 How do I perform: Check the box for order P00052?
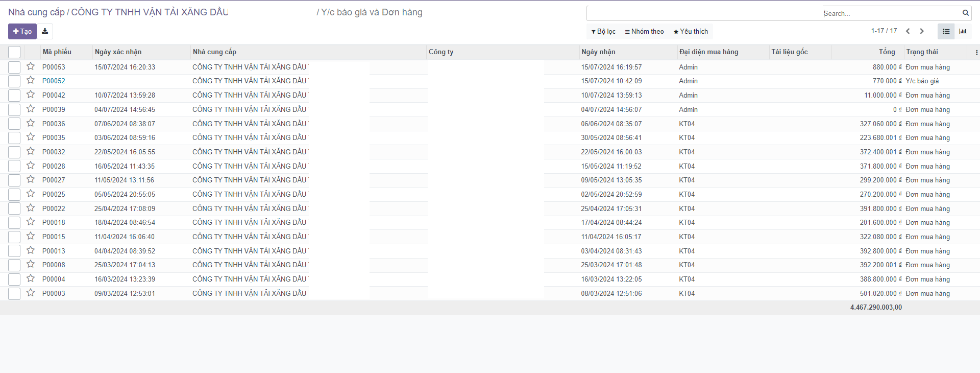point(14,81)
